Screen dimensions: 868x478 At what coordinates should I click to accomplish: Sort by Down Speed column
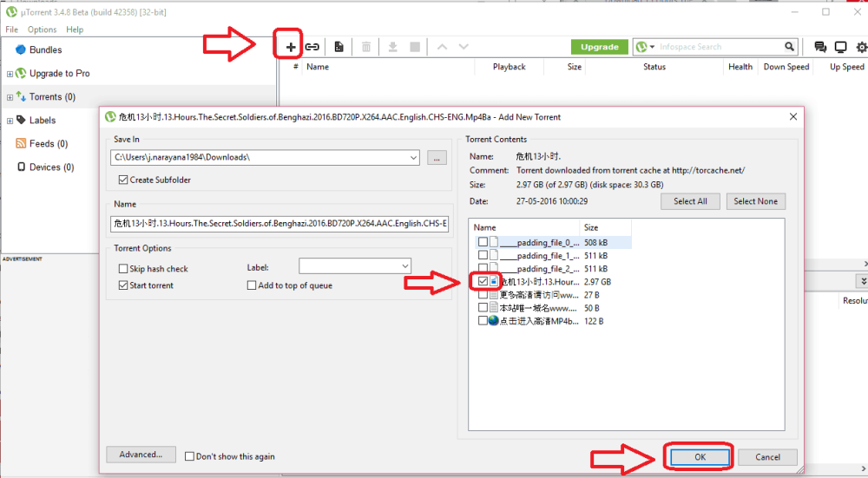(786, 67)
